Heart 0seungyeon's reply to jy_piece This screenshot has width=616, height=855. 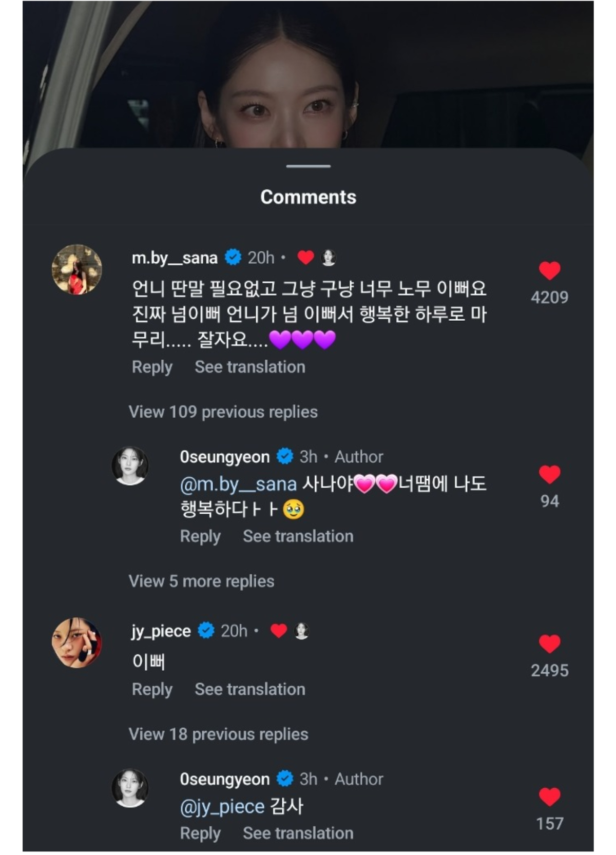549,797
